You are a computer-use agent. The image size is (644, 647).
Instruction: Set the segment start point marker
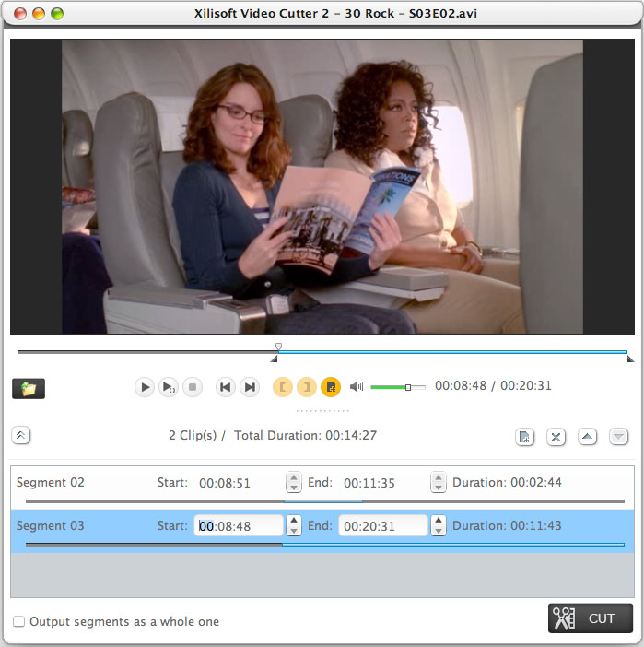(283, 387)
